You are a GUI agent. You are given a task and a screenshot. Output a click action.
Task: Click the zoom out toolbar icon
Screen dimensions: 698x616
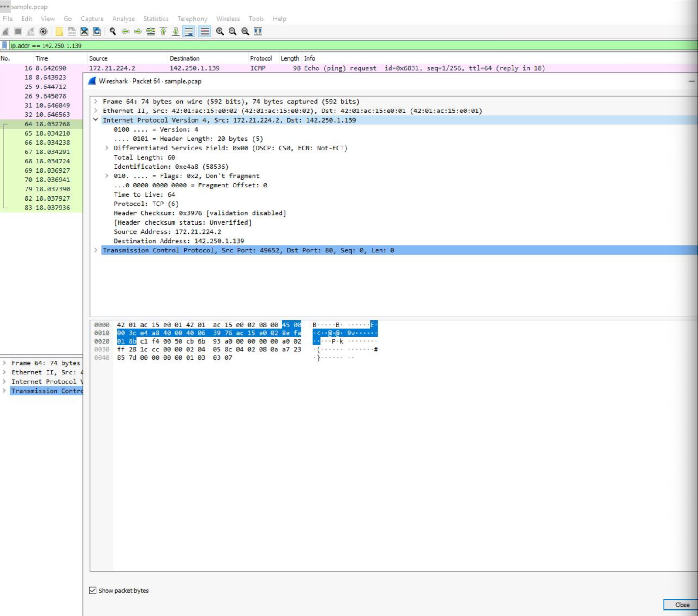coord(233,31)
